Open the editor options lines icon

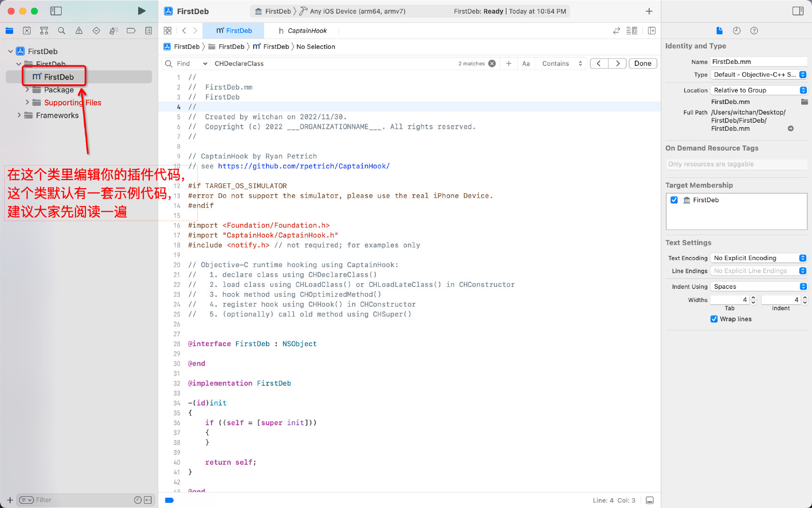pos(632,31)
